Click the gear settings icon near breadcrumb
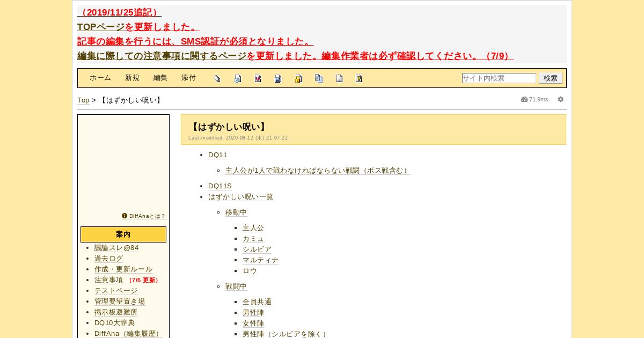The height and width of the screenshot is (338, 644). [561, 99]
